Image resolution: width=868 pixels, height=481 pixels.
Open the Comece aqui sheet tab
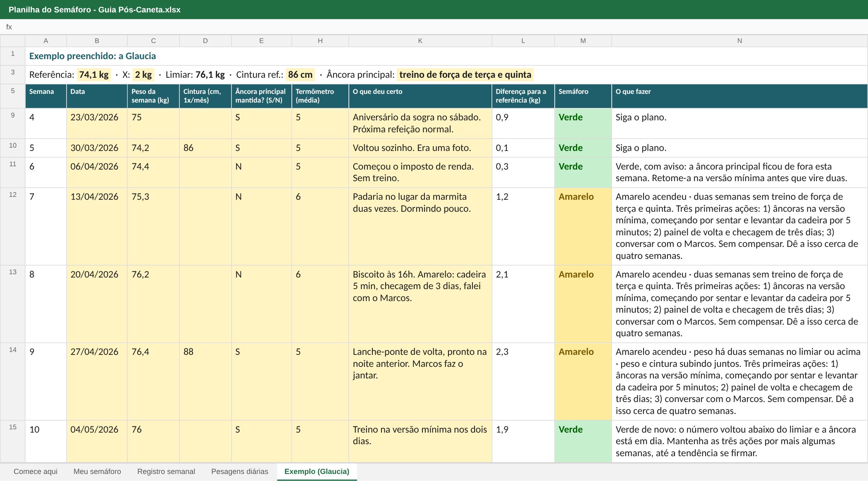(x=36, y=471)
